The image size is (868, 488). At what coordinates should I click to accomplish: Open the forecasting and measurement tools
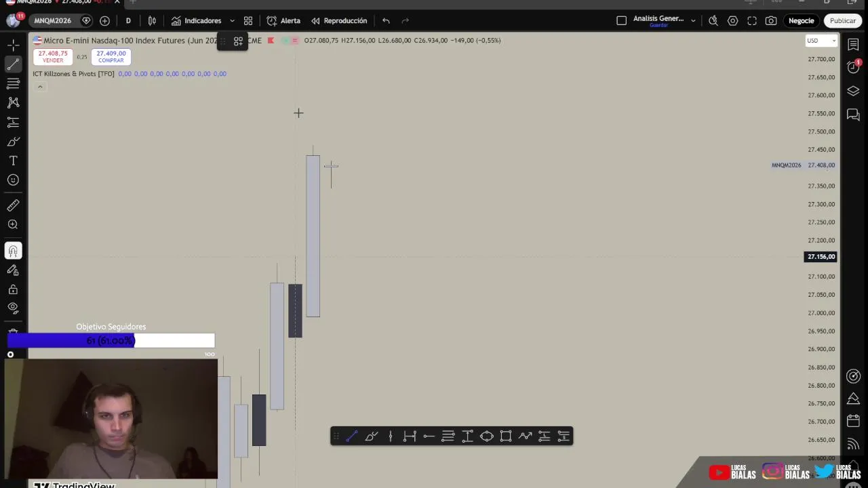[13, 122]
